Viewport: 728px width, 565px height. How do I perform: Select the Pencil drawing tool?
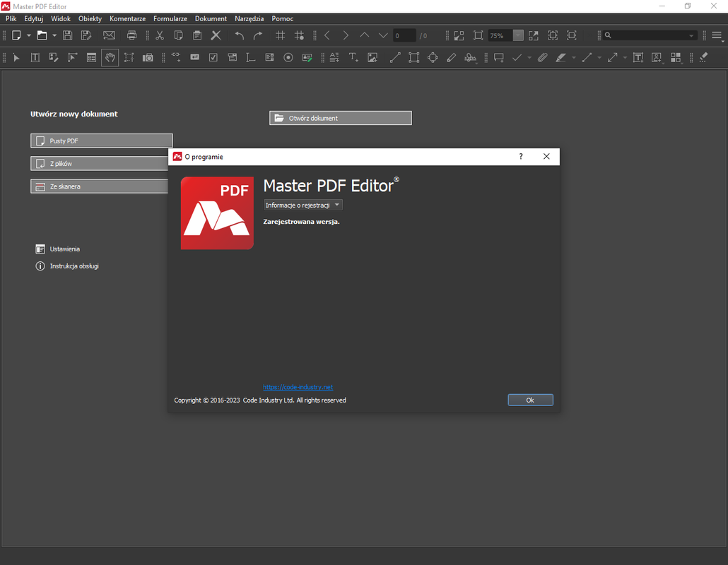point(451,57)
